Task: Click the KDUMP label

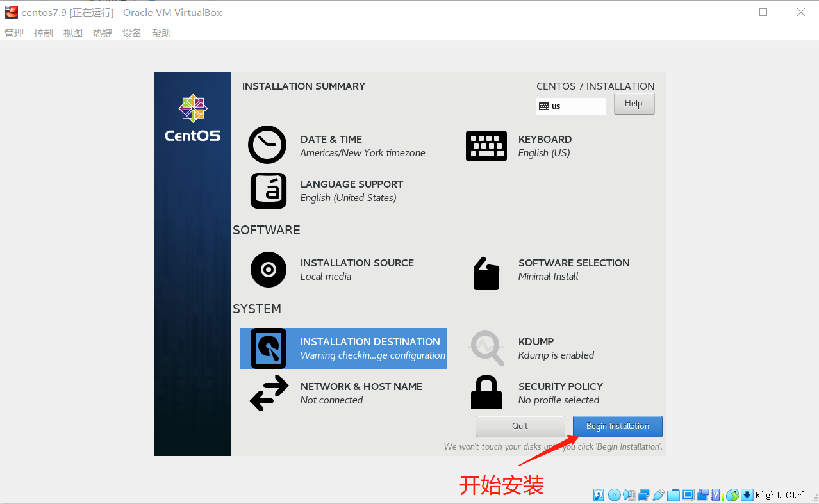Action: pyautogui.click(x=536, y=342)
